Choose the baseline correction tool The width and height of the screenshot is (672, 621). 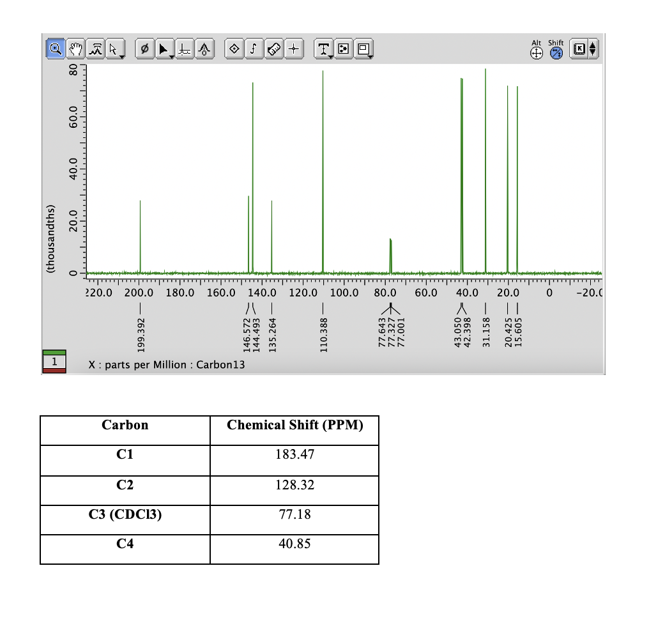(185, 49)
